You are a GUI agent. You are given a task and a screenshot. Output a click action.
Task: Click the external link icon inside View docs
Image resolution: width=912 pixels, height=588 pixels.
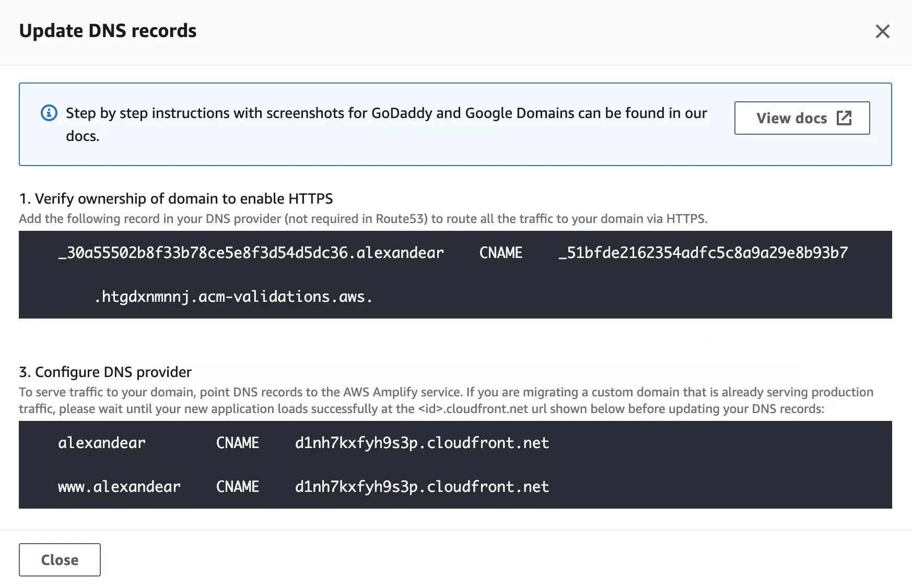point(845,119)
